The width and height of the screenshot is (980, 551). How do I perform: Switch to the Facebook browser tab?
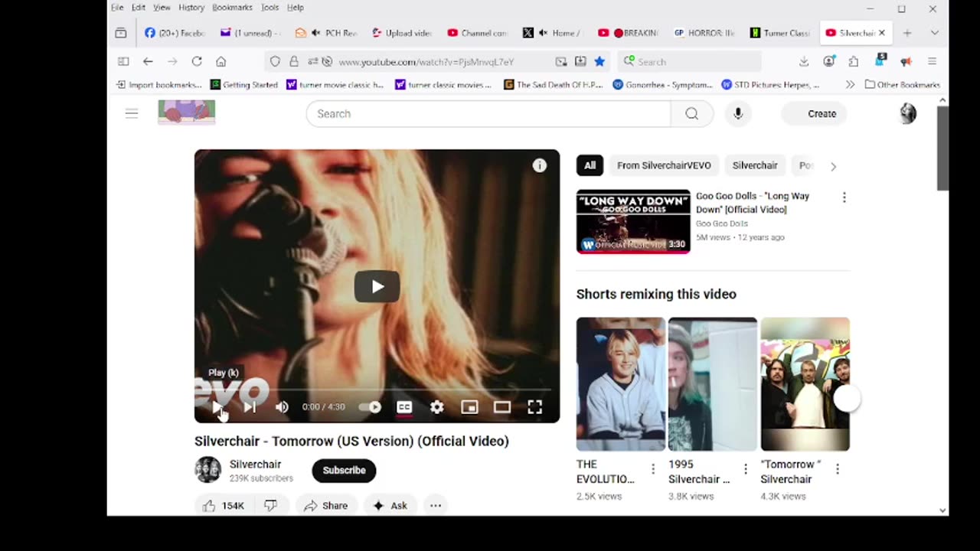(x=175, y=33)
